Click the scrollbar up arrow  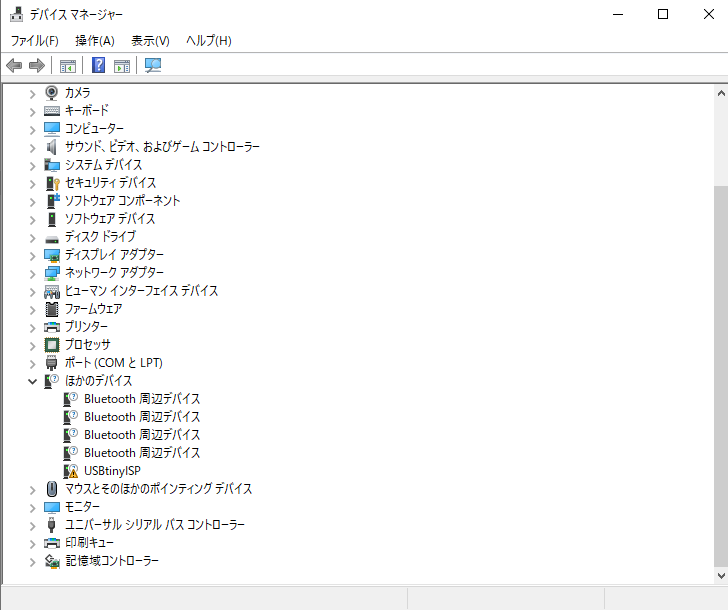[721, 93]
